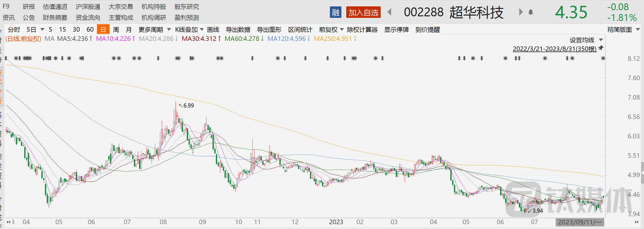Click the red 加入自选 button
644x229 pixels.
[x=363, y=12]
